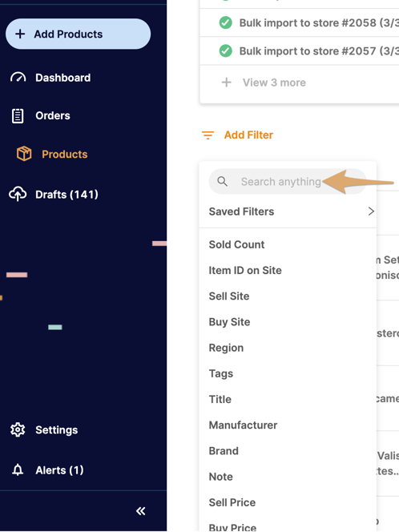Open Orders via clipboard icon

[18, 115]
